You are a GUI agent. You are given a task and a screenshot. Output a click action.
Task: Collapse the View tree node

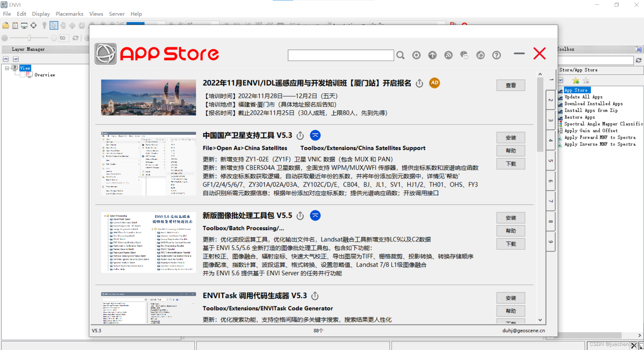coord(7,68)
